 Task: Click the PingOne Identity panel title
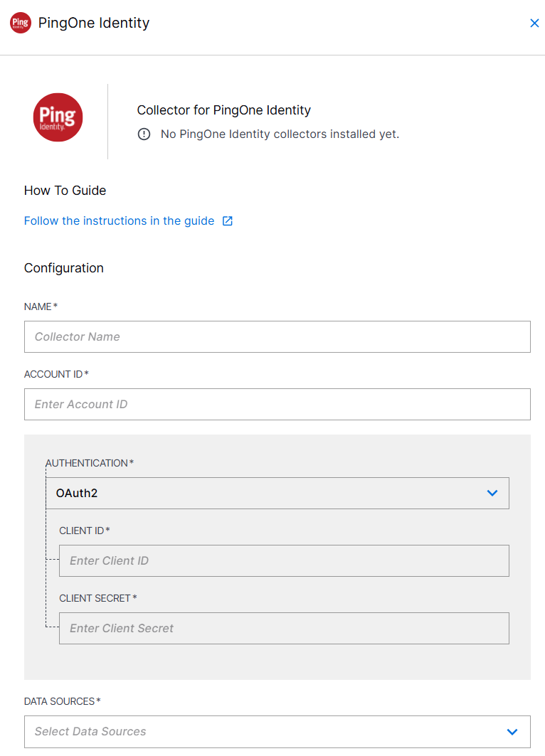click(94, 23)
